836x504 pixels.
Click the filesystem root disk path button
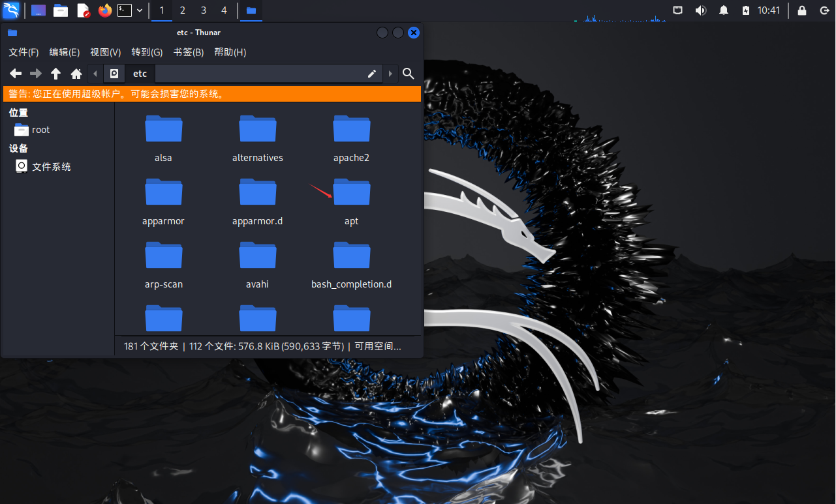point(114,74)
